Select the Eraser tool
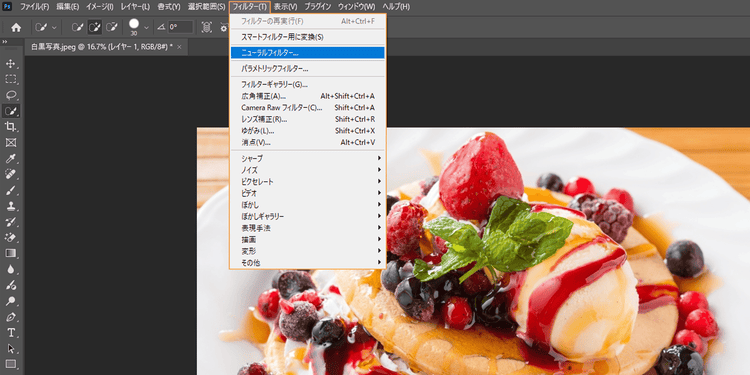This screenshot has height=375, width=750. point(11,237)
